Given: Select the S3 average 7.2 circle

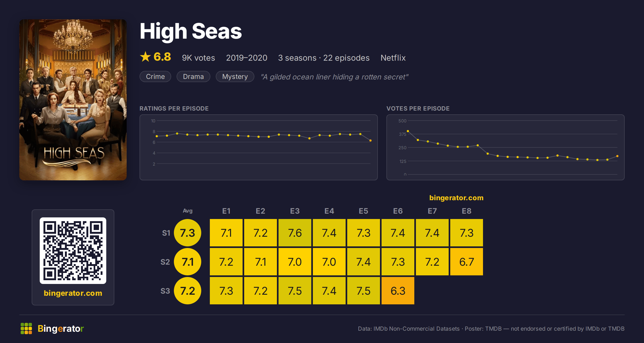Looking at the screenshot, I should pyautogui.click(x=188, y=291).
